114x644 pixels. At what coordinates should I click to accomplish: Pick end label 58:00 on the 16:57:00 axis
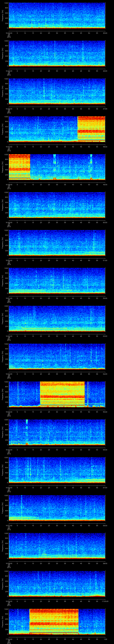105,525
